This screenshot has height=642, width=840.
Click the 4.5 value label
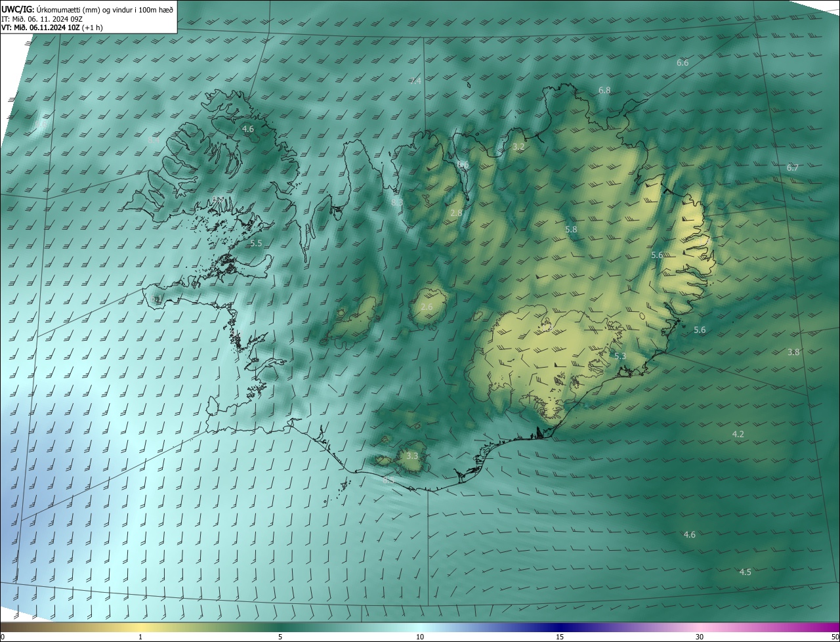coord(745,572)
